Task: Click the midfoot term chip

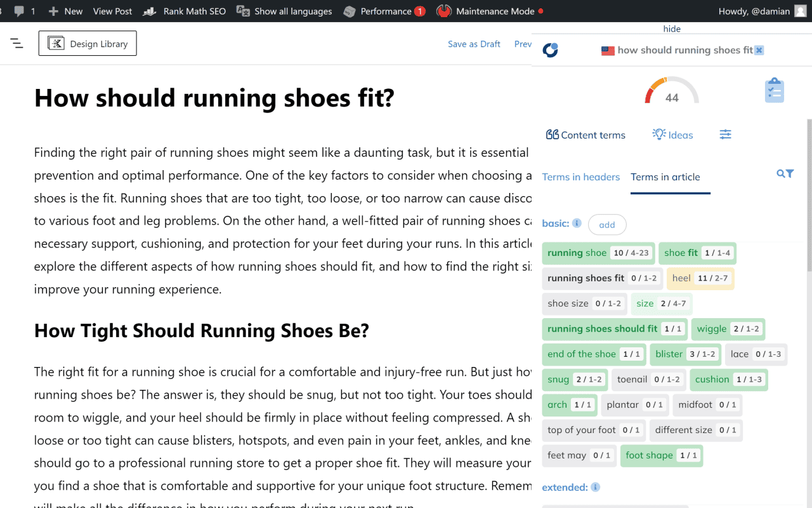Action: pos(707,405)
